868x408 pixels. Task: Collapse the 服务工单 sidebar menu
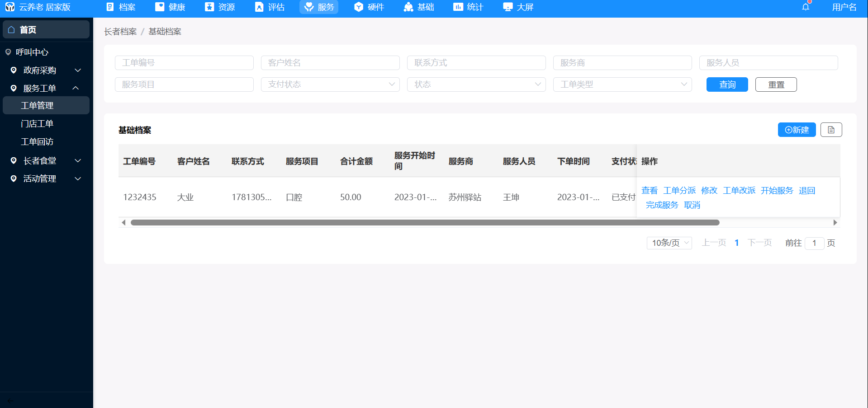tap(46, 89)
